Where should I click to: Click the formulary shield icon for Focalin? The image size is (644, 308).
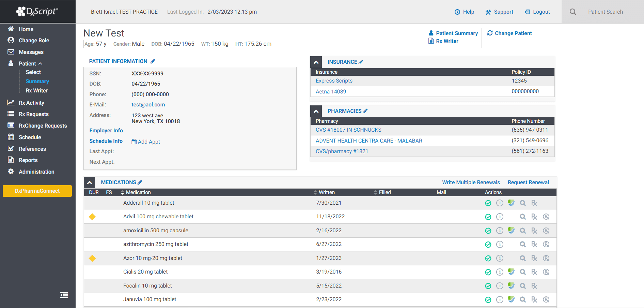pyautogui.click(x=511, y=286)
